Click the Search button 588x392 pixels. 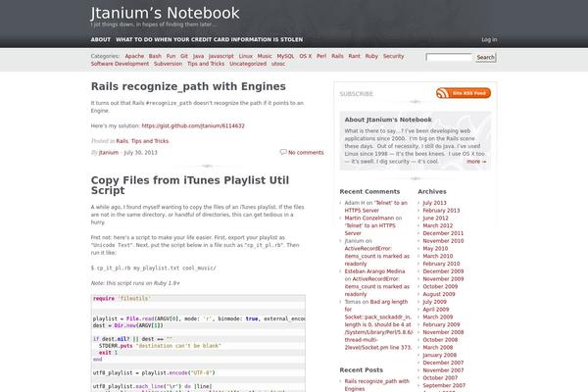(x=486, y=58)
